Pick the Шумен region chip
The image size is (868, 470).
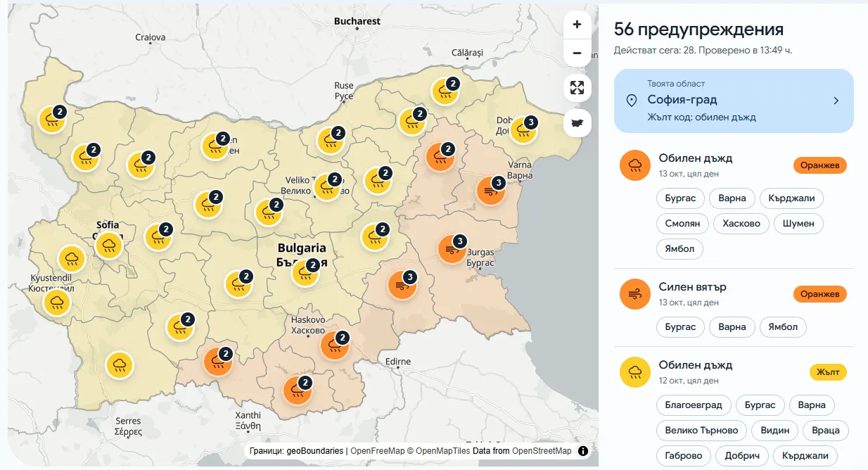pos(798,224)
